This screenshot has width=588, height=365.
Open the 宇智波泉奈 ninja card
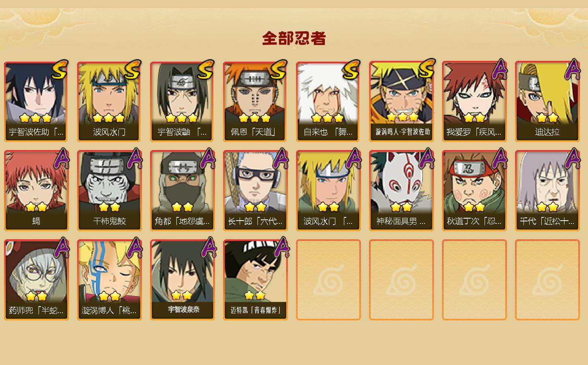182,280
